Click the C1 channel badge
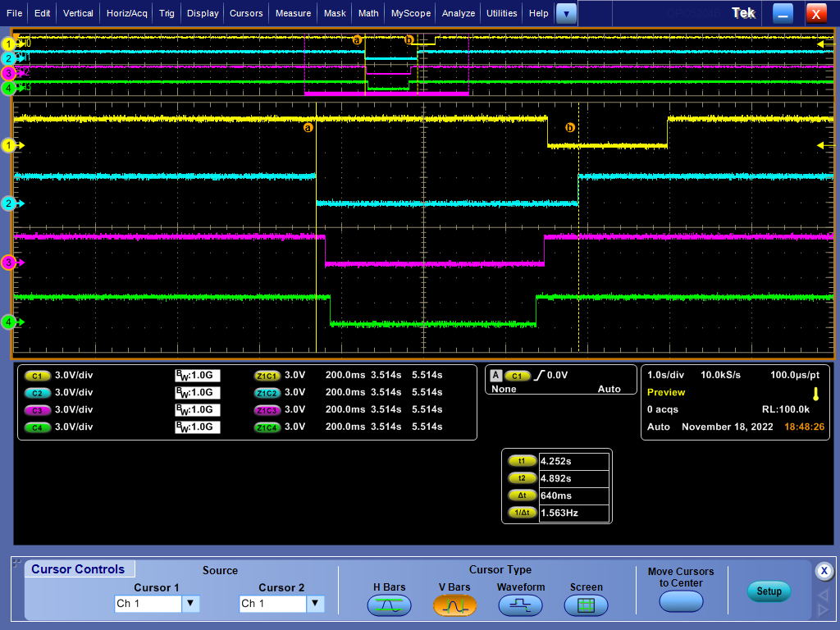840x630 pixels. pos(38,376)
